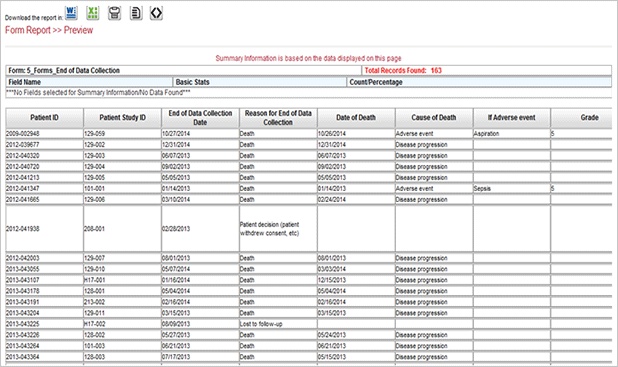Image resolution: width=618 pixels, height=367 pixels.
Task: Sort by Patient Study ID column header
Action: pos(123,117)
